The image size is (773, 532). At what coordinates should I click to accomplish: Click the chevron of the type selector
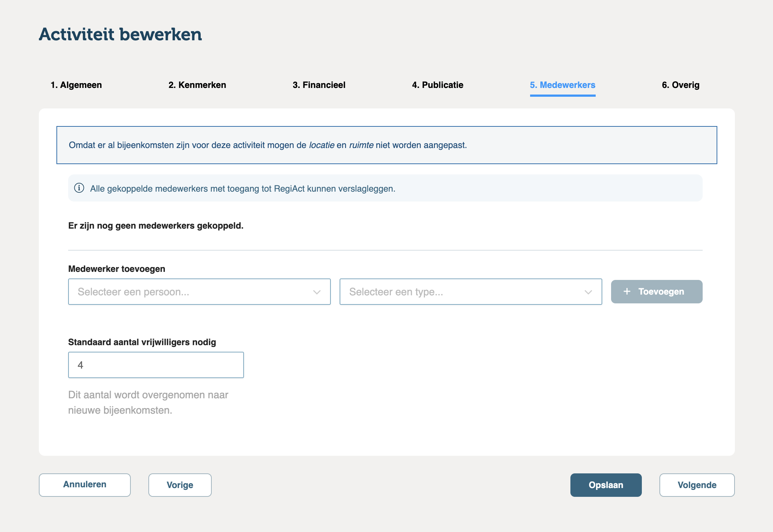coord(588,292)
